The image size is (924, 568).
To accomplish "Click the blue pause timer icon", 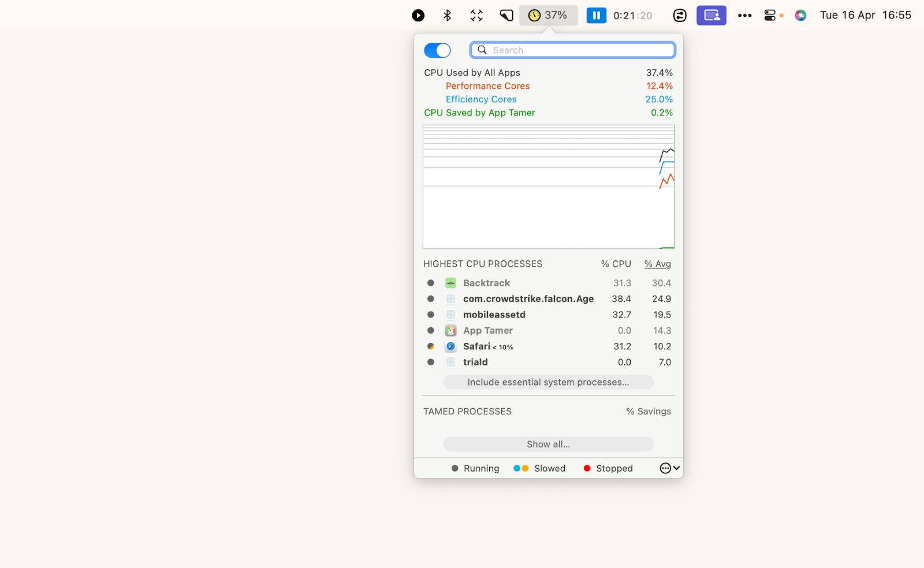I will tap(597, 16).
